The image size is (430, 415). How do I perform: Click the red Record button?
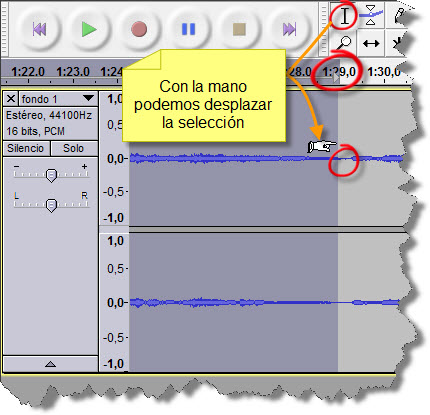pyautogui.click(x=139, y=29)
